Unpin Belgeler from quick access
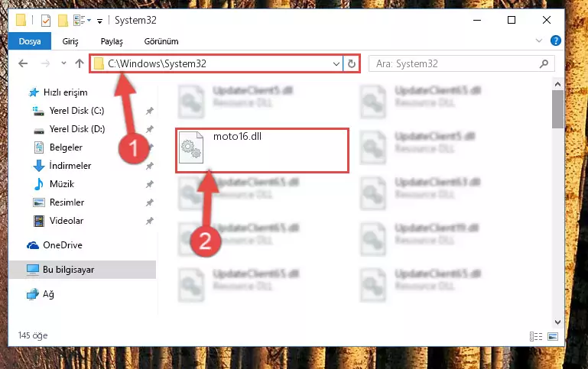Image resolution: width=588 pixels, height=369 pixels. 151,147
